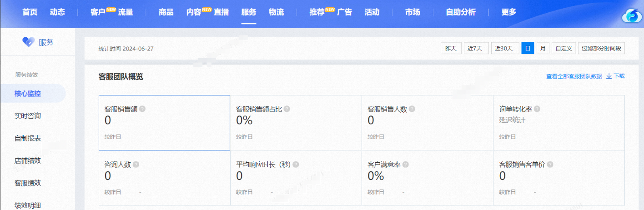Open help icon next to 客服销售额占比
This screenshot has height=210, width=644.
point(287,109)
